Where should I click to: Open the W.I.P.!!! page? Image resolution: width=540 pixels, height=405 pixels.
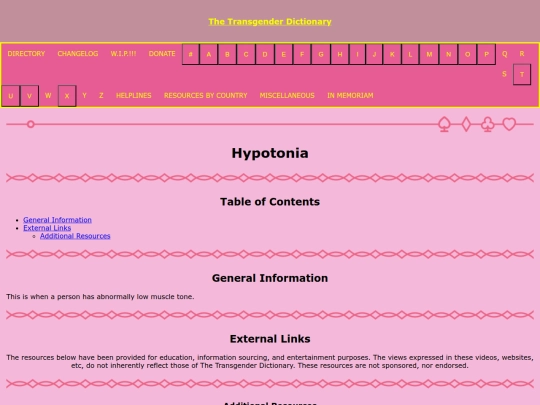pyautogui.click(x=123, y=54)
